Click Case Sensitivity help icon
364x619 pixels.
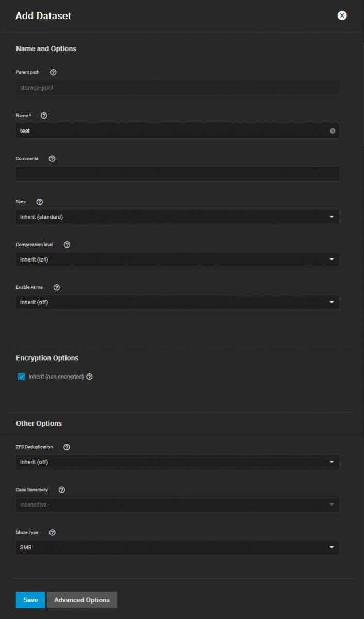tap(62, 490)
